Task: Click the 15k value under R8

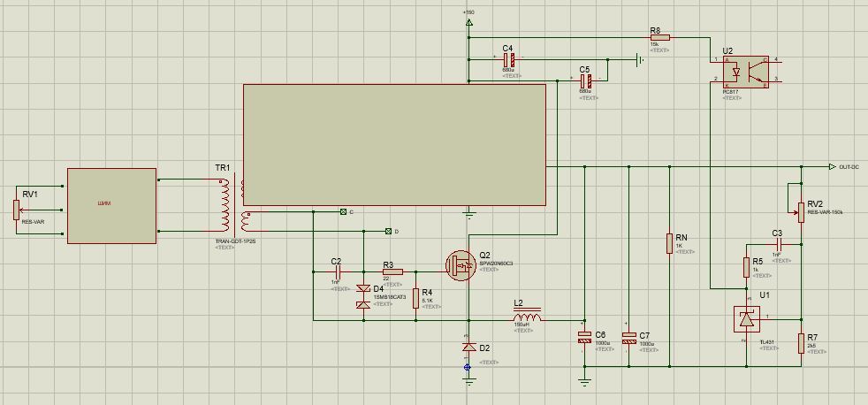Action: click(x=654, y=43)
